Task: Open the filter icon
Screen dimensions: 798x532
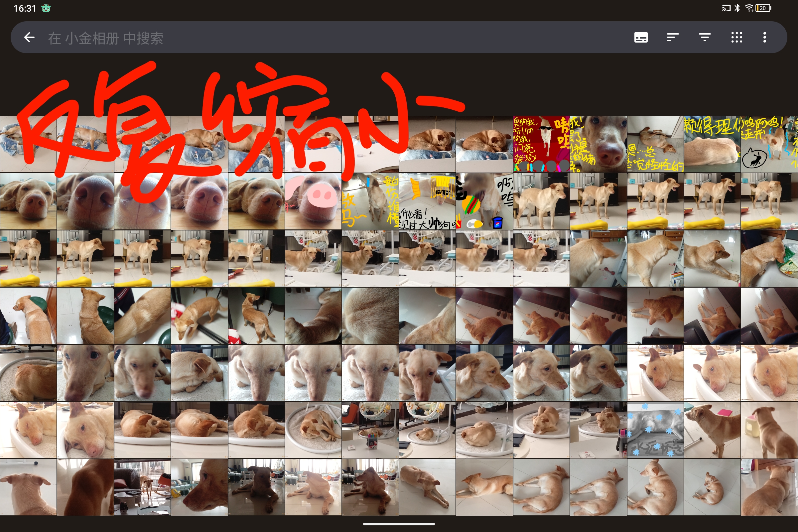Action: pyautogui.click(x=705, y=37)
